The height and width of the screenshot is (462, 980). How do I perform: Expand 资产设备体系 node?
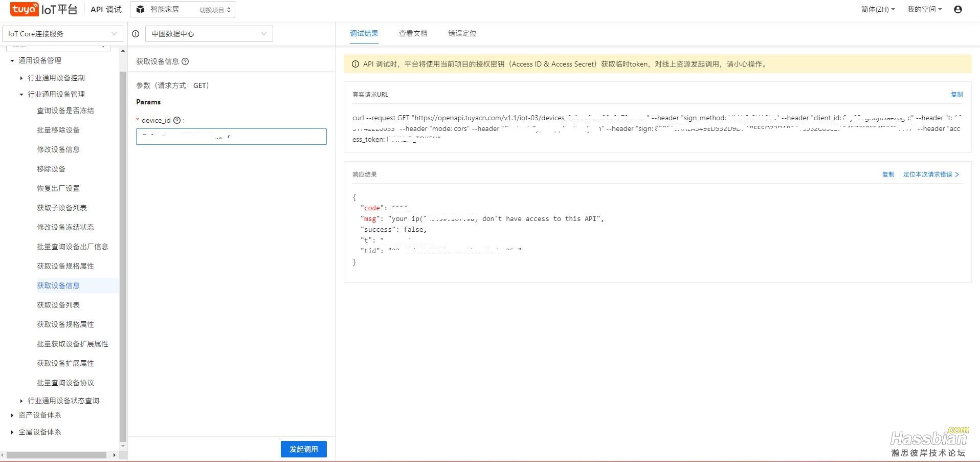12,415
